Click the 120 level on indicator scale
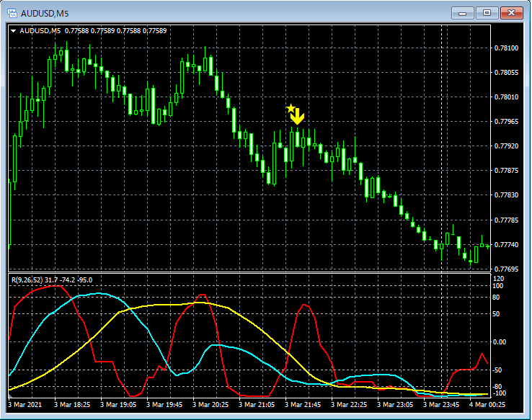This screenshot has width=532, height=420. click(x=497, y=278)
